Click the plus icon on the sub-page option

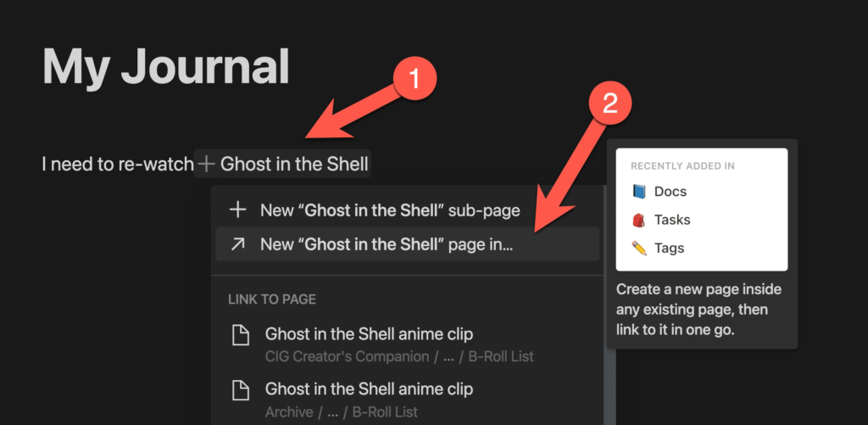[239, 210]
